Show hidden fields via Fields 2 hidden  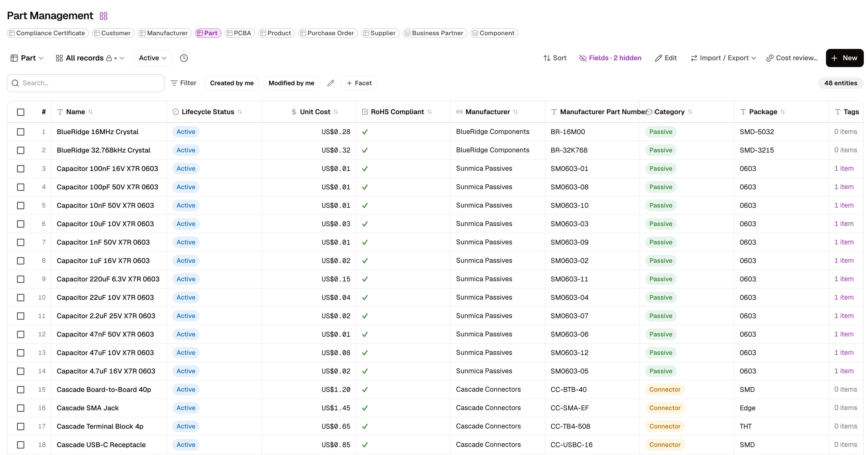pyautogui.click(x=610, y=58)
